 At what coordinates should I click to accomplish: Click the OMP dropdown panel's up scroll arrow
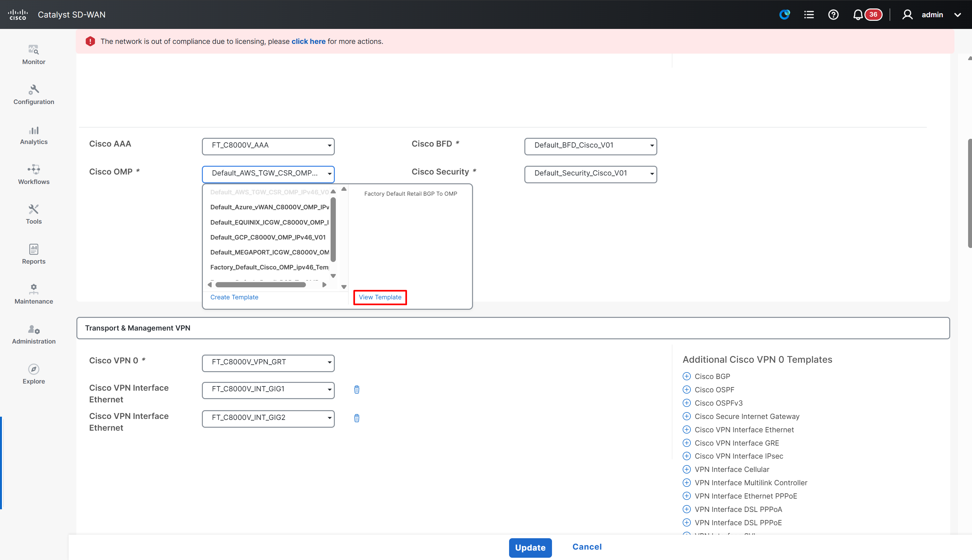click(x=344, y=189)
